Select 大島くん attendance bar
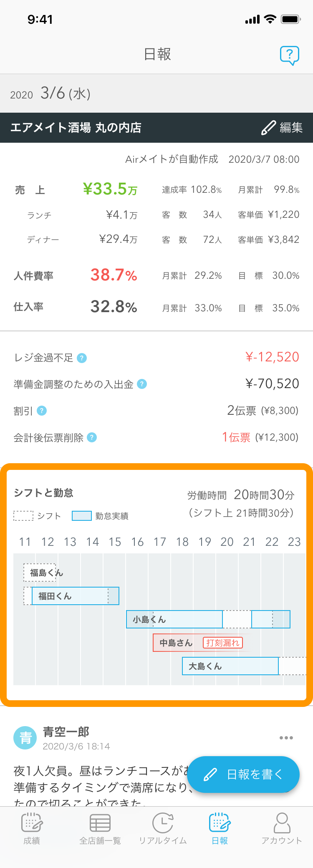 pyautogui.click(x=230, y=666)
